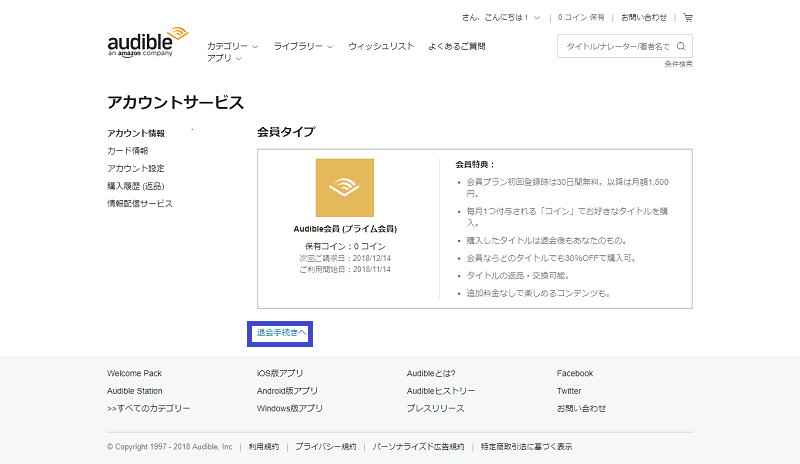The width and height of the screenshot is (800, 464).
Task: Click お問い合わせ in the top bar
Action: pyautogui.click(x=644, y=17)
